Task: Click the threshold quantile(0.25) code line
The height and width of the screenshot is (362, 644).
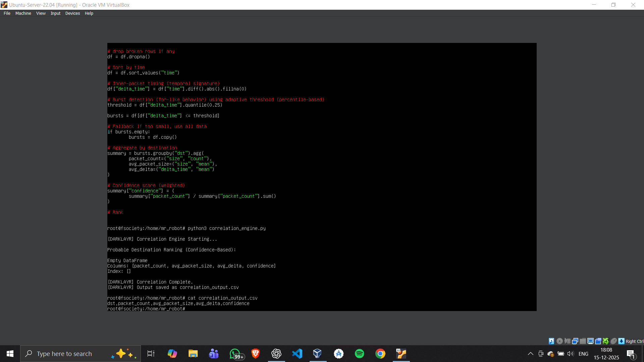Action: [165, 105]
